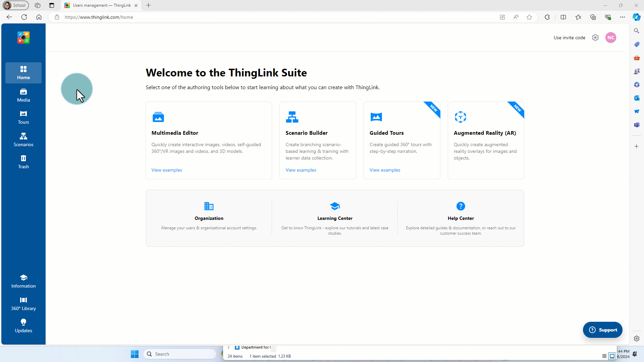Open Information in the sidebar
This screenshot has width=644, height=362.
coord(23,282)
